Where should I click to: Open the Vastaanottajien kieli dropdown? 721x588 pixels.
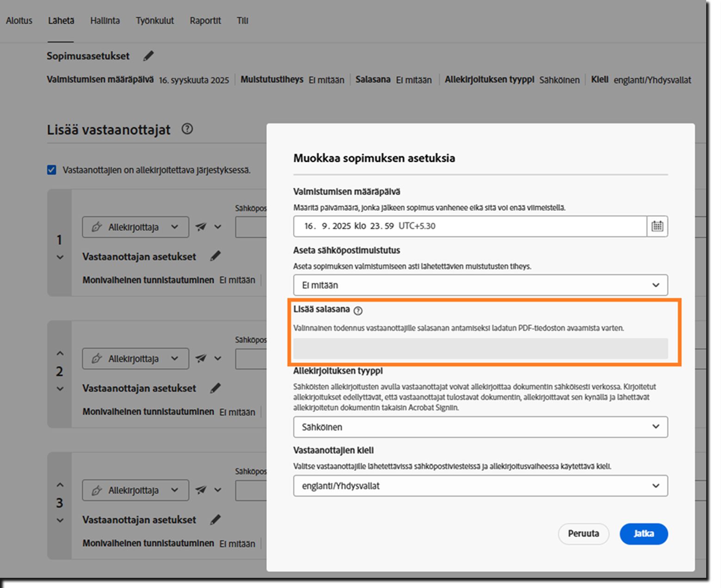480,486
